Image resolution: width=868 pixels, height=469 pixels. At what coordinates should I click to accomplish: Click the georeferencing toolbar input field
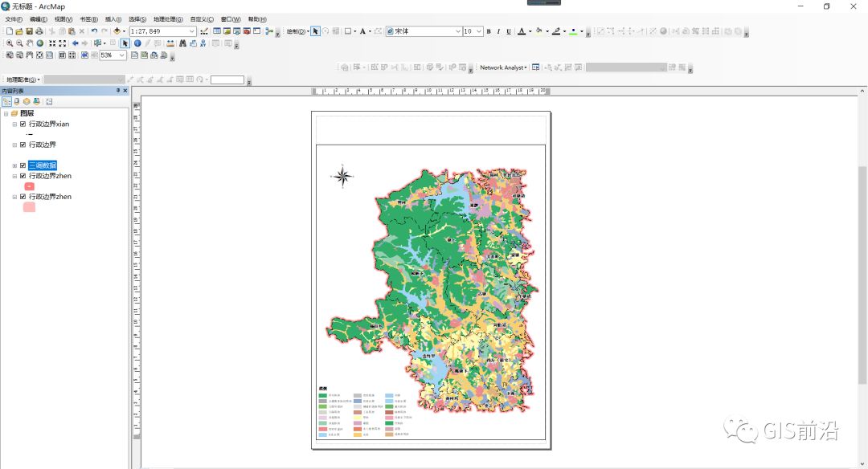click(227, 80)
